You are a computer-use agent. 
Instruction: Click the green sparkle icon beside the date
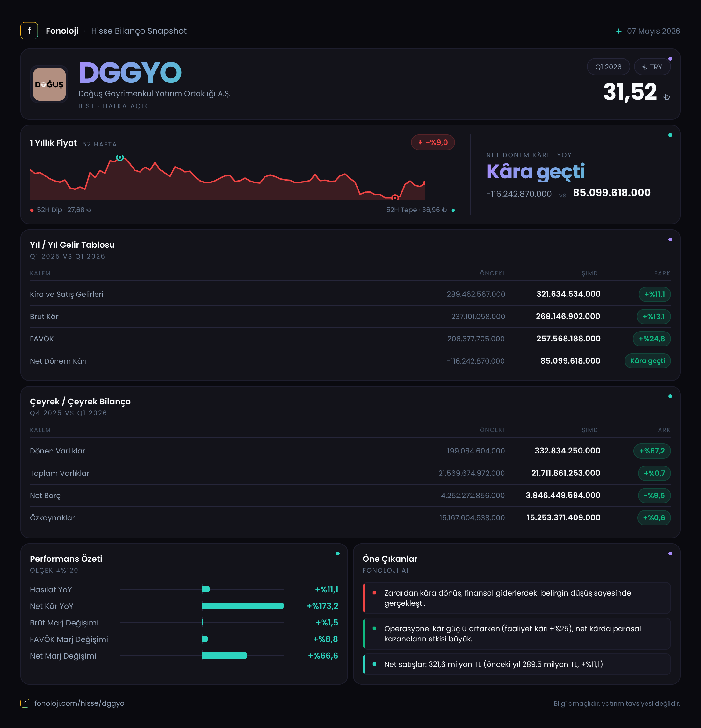618,31
